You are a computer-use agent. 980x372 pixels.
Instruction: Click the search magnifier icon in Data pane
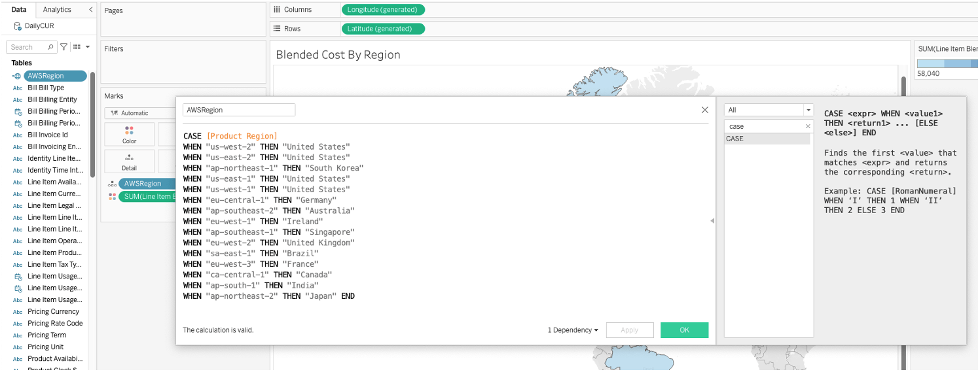(50, 47)
